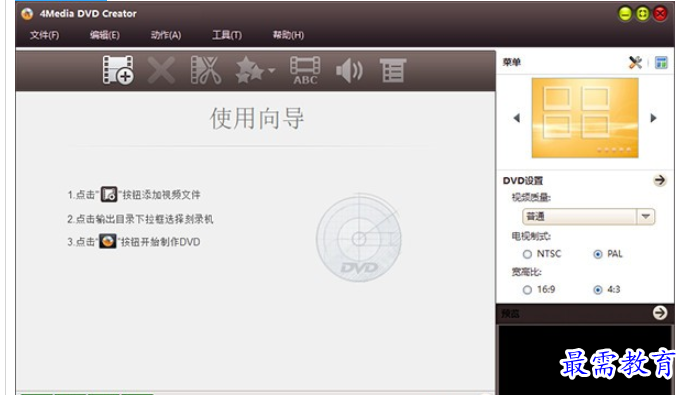
Task: Select the PAL radio button
Action: point(598,254)
